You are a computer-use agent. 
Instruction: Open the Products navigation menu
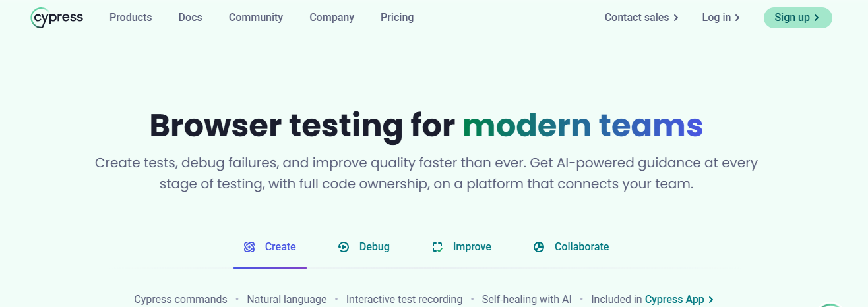pyautogui.click(x=131, y=18)
